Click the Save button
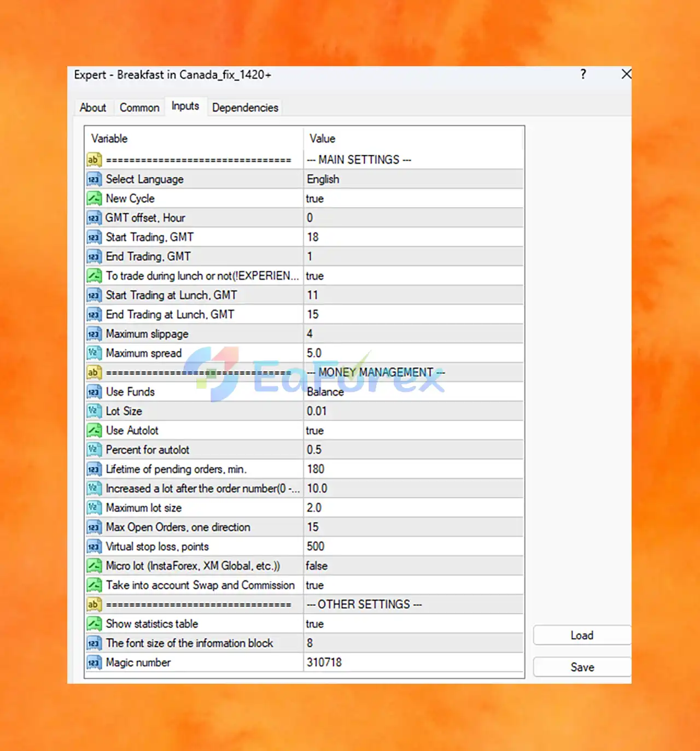The width and height of the screenshot is (700, 751). point(582,667)
